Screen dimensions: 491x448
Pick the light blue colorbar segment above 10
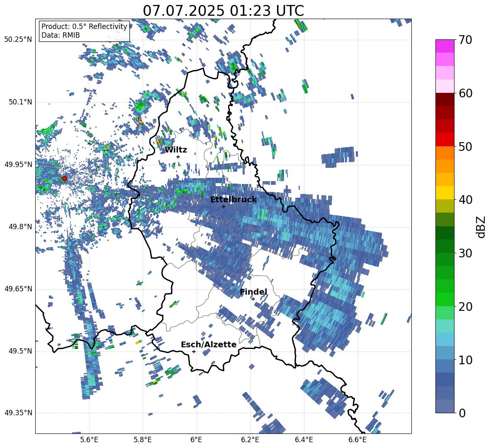coord(445,353)
